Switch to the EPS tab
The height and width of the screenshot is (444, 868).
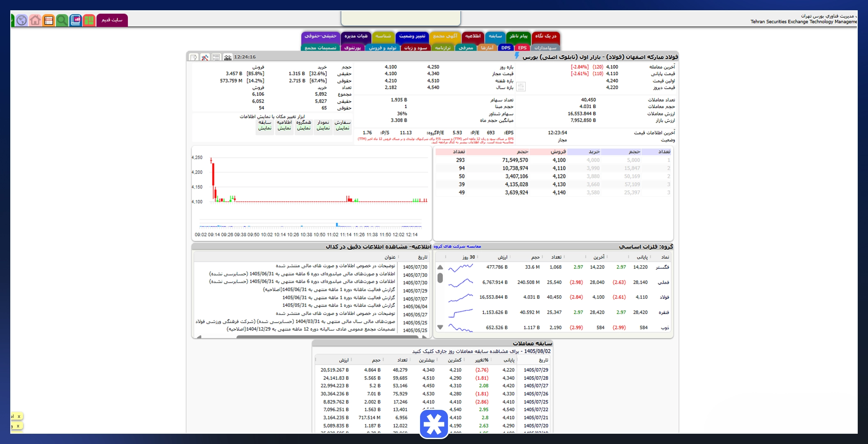[x=522, y=48]
